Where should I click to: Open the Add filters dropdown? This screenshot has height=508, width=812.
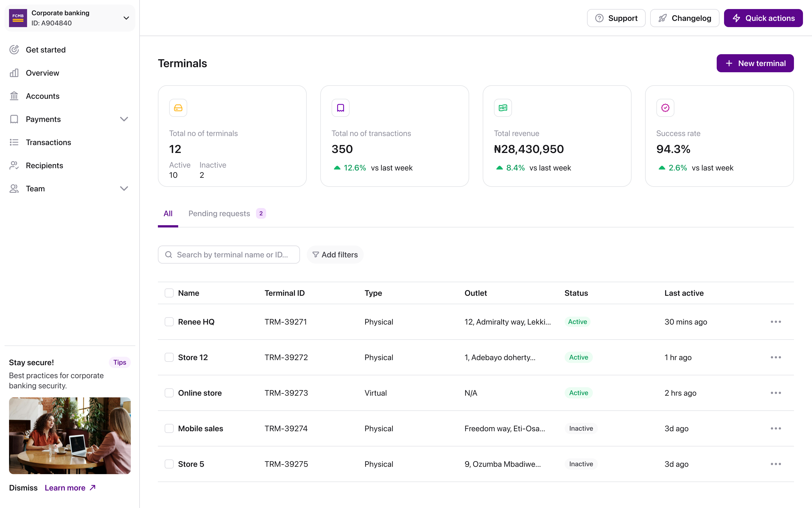pos(335,255)
